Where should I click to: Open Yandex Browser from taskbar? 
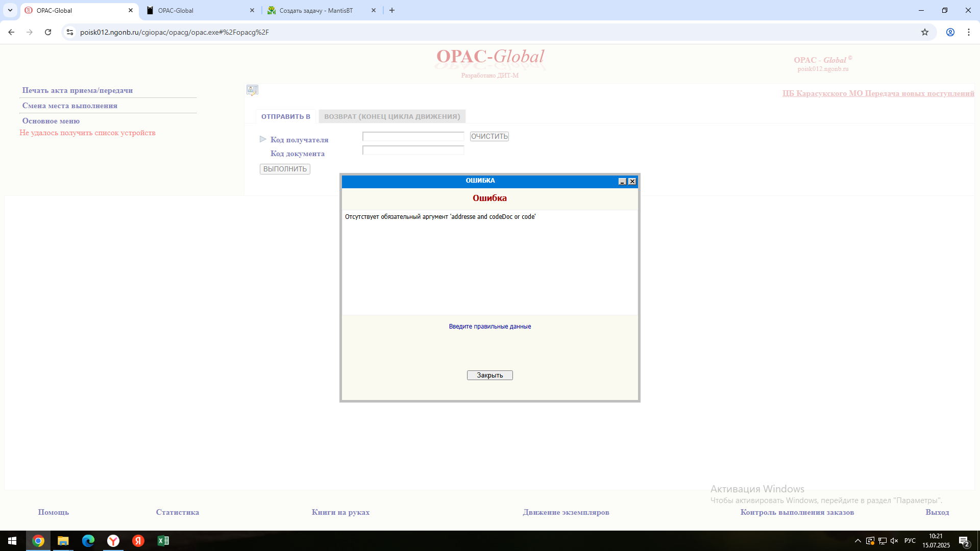click(x=113, y=541)
